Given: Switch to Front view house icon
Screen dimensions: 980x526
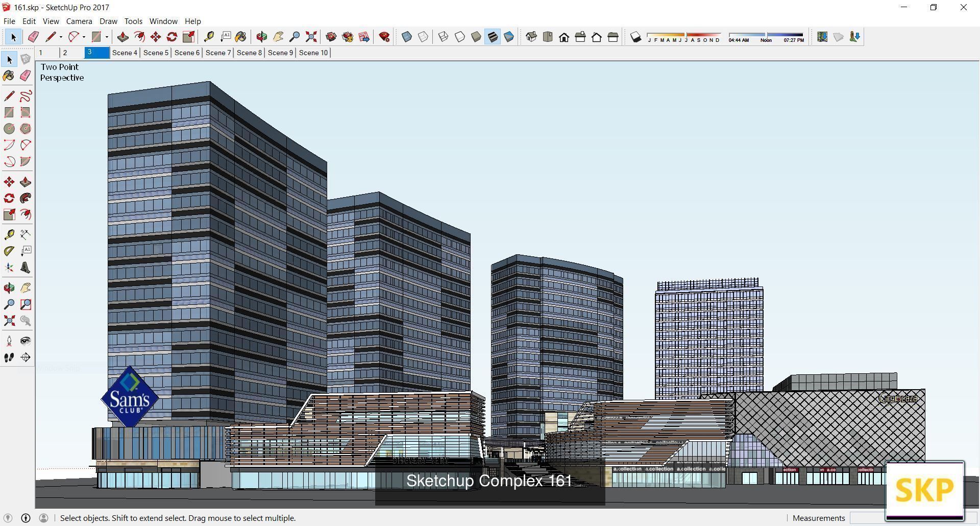Looking at the screenshot, I should pos(564,37).
